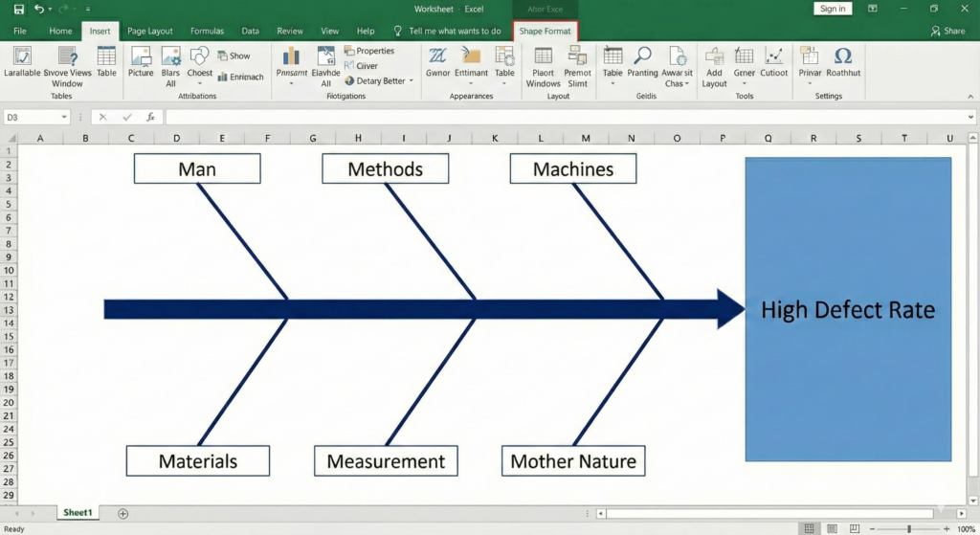Switch to Page Break Preview in status bar
Viewport: 980px width, 535px height.
click(855, 528)
